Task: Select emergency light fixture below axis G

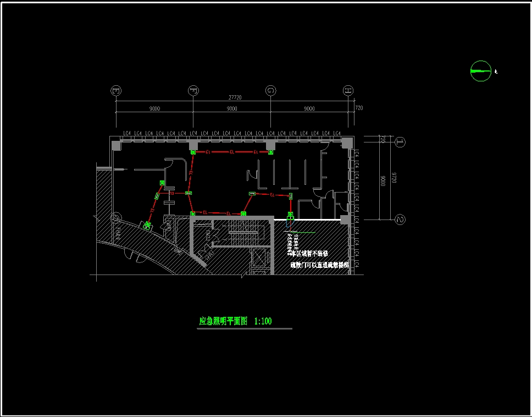Action: [x=270, y=152]
